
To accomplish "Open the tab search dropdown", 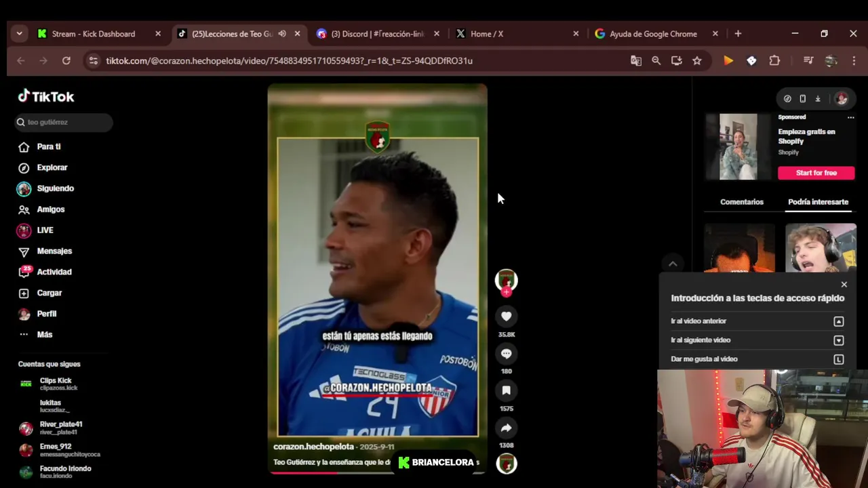I will pyautogui.click(x=19, y=34).
